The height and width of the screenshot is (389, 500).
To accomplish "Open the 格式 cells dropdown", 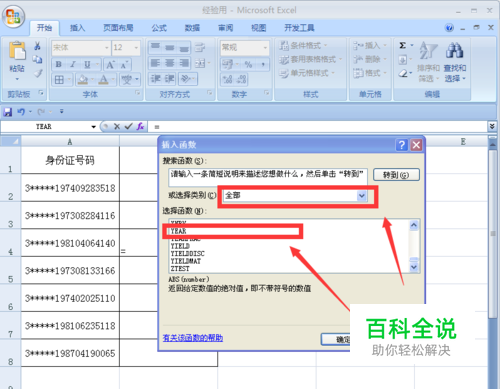I will point(370,73).
